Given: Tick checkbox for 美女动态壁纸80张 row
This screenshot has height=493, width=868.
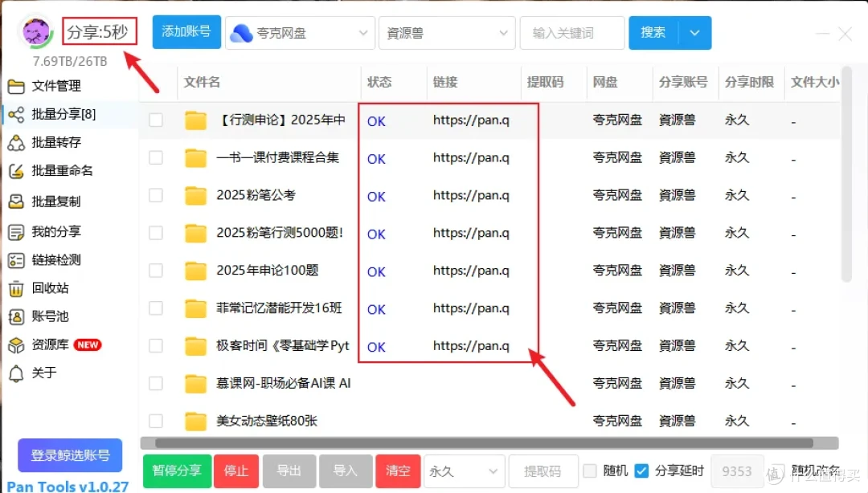Looking at the screenshot, I should (x=156, y=421).
